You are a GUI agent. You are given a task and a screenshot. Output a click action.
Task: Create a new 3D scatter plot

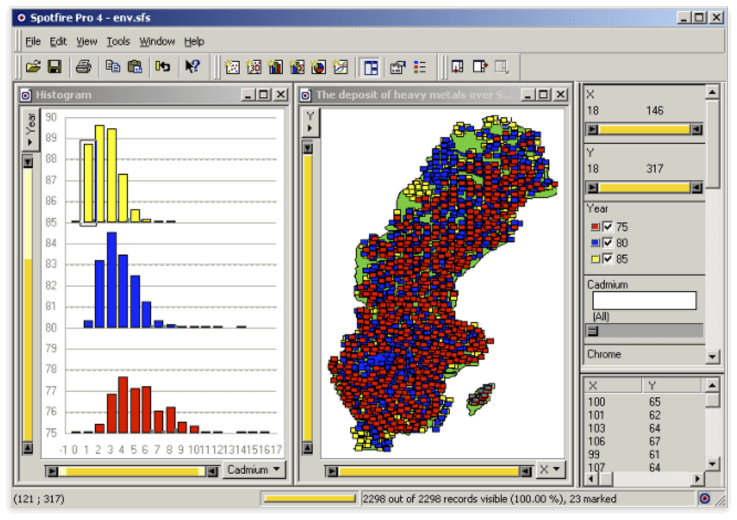(x=254, y=67)
